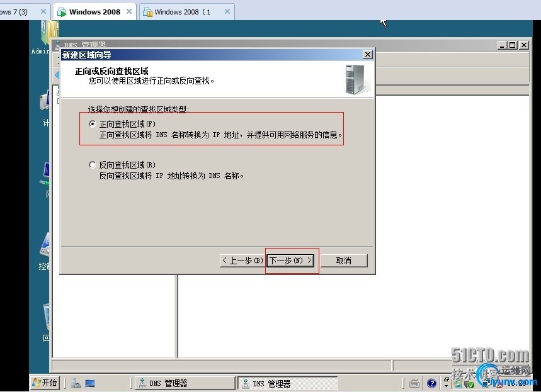Click description 反向查找区域将 IP 地址转换为 DNS 名称
This screenshot has width=541, height=392.
(171, 176)
